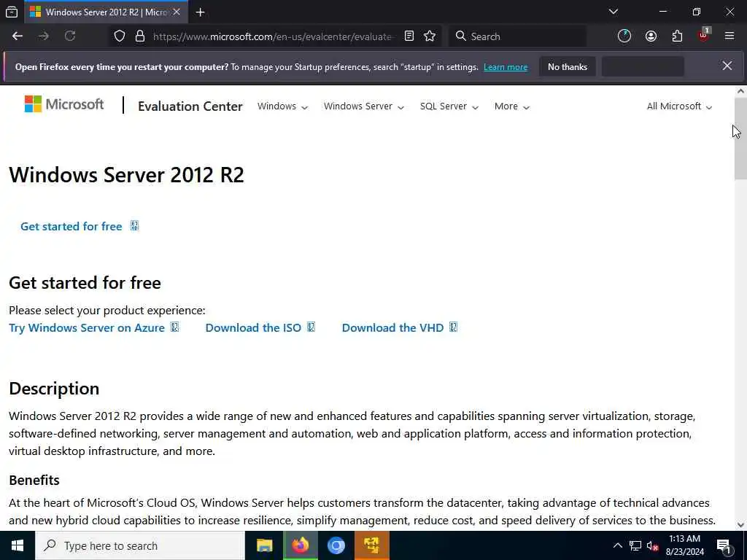This screenshot has width=747, height=560.
Task: Click the Firefox Search box
Action: click(517, 36)
